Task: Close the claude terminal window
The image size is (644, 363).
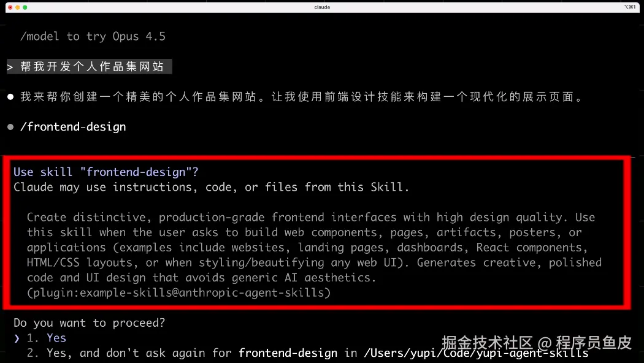Action: click(x=10, y=7)
